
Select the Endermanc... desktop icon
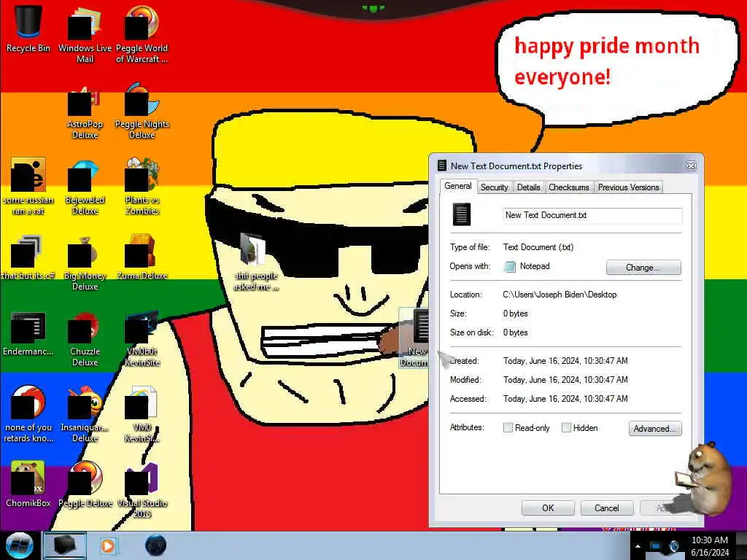(x=28, y=334)
